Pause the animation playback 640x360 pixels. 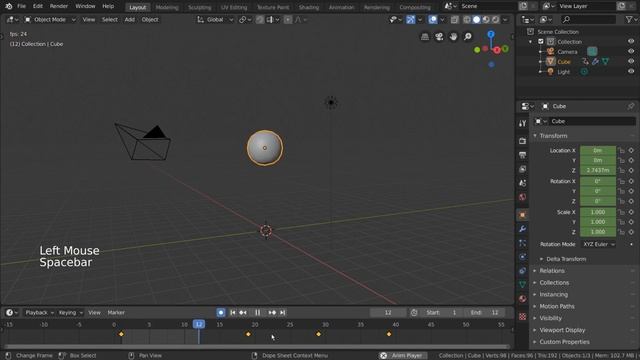point(258,313)
